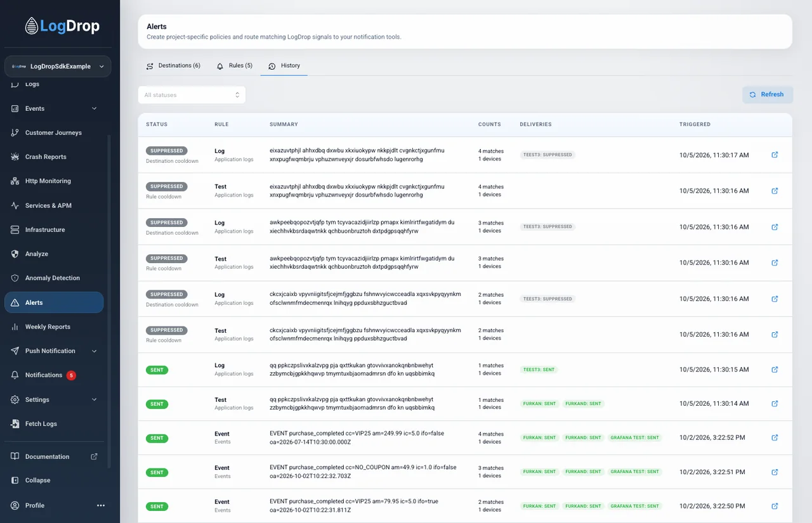This screenshot has height=523, width=812.
Task: Expand the Settings sidebar submenu
Action: click(x=94, y=399)
